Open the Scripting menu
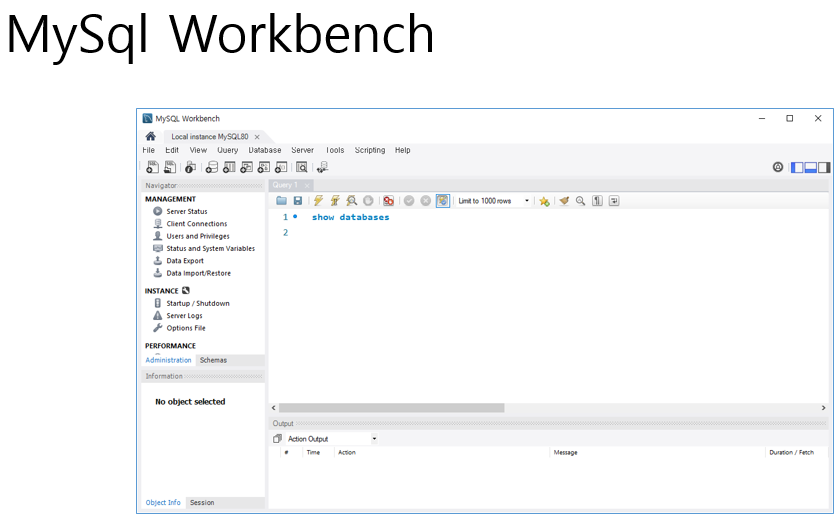838x517 pixels. coord(370,150)
